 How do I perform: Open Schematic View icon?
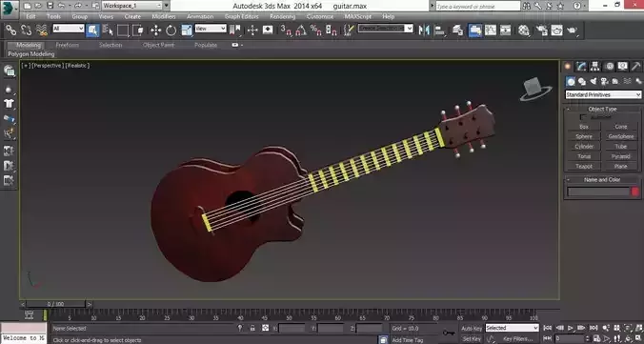[505, 30]
